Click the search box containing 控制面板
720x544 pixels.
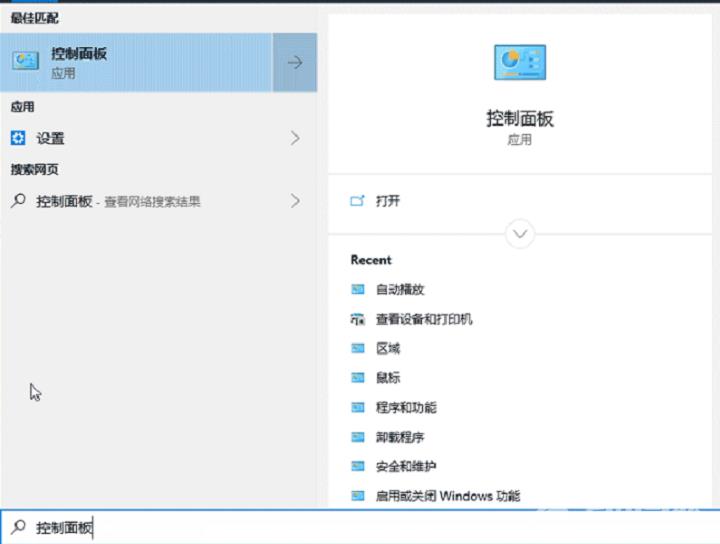[360, 527]
